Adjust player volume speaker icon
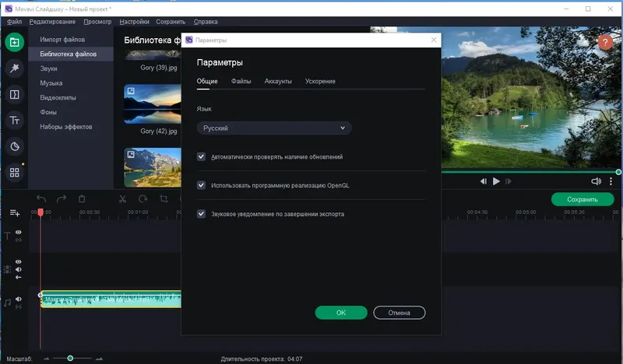This screenshot has width=623, height=364. click(x=596, y=181)
